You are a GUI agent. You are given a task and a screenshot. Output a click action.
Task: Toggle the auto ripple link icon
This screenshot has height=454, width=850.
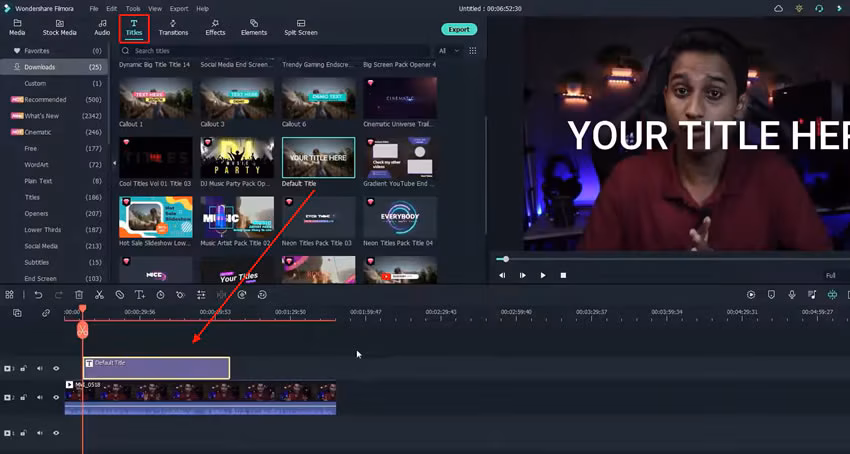46,313
